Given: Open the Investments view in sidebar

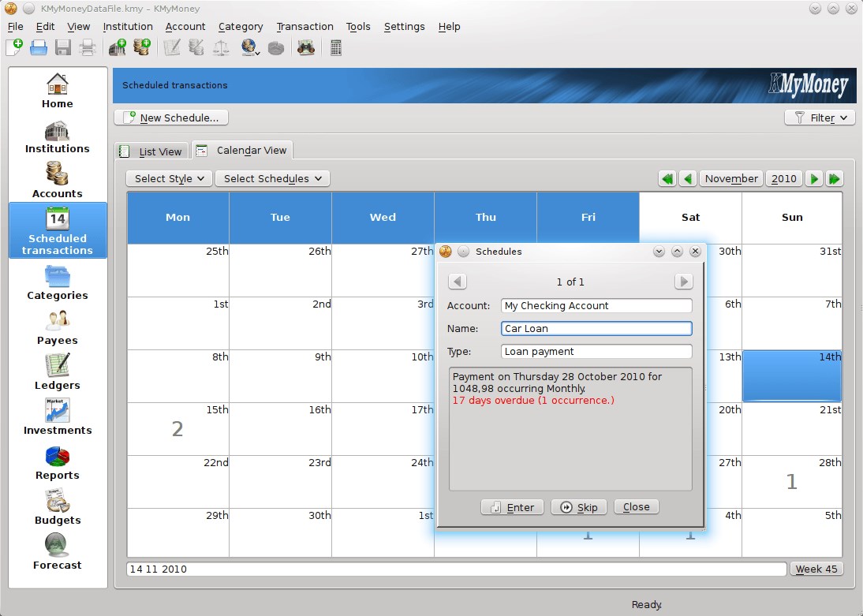Looking at the screenshot, I should [x=58, y=418].
